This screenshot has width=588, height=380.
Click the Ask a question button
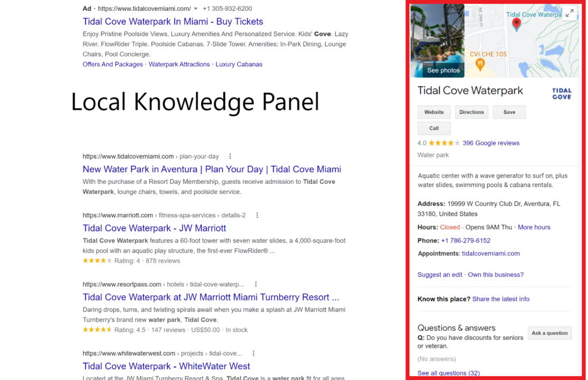point(550,333)
